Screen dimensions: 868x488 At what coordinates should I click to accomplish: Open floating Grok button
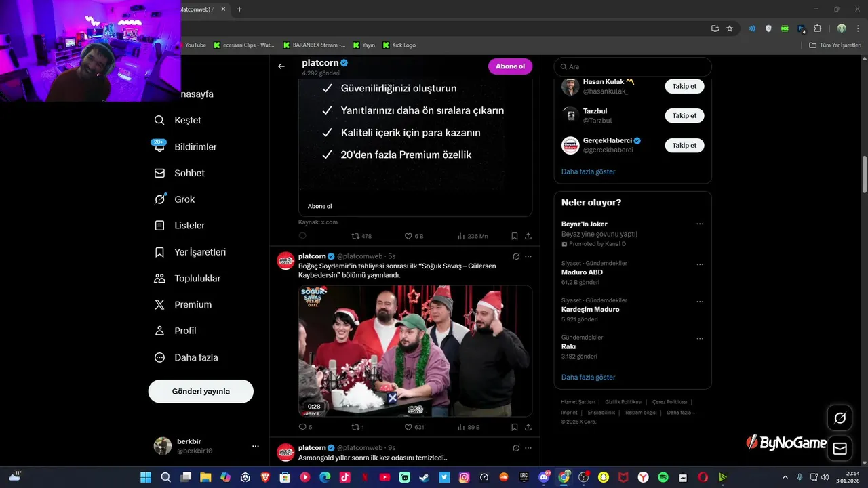840,418
